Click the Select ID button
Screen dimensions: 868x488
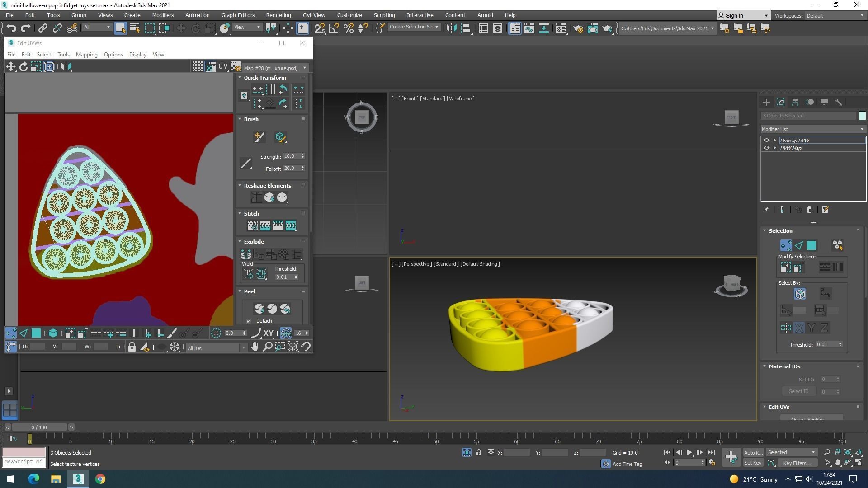tap(798, 391)
